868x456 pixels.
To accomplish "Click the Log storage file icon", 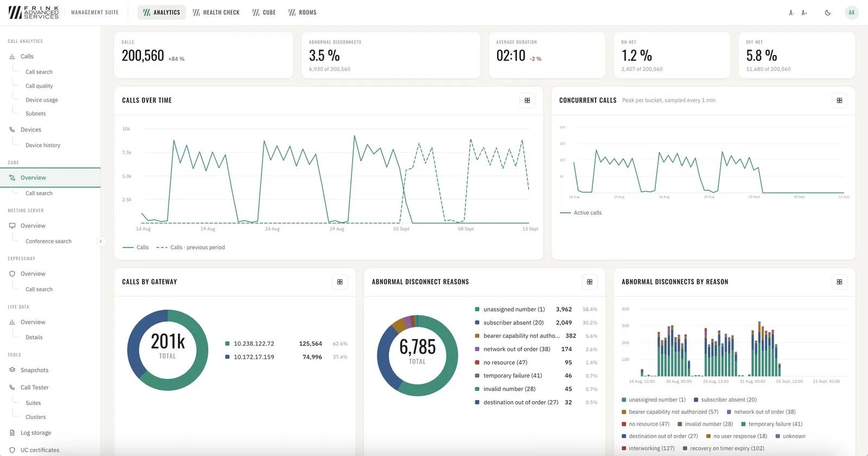I will click(x=12, y=433).
